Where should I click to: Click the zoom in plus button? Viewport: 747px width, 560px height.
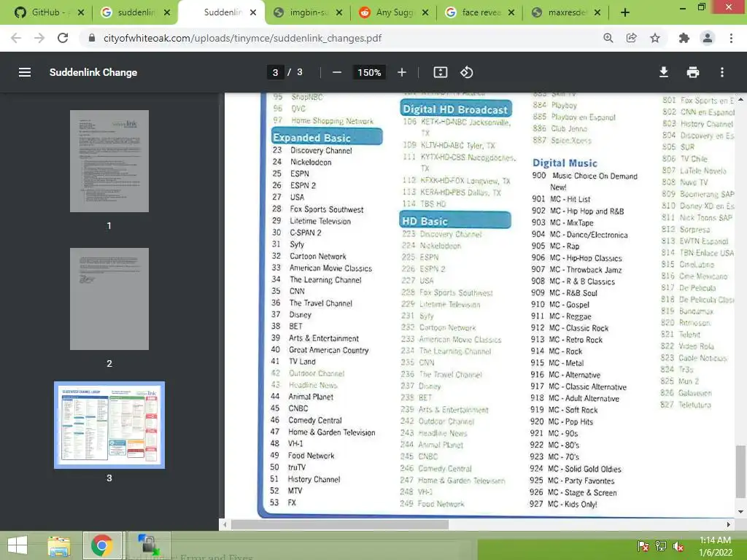click(x=402, y=72)
